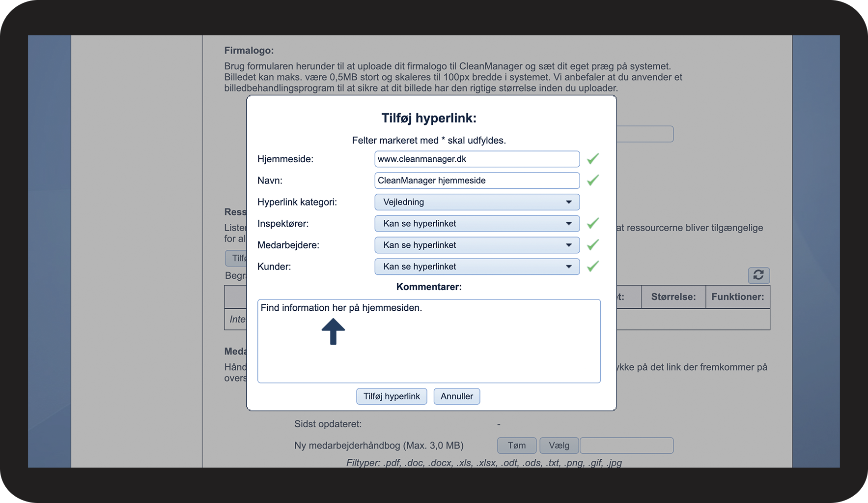
Task: Click the Hjemmeside field label
Action: tap(285, 159)
